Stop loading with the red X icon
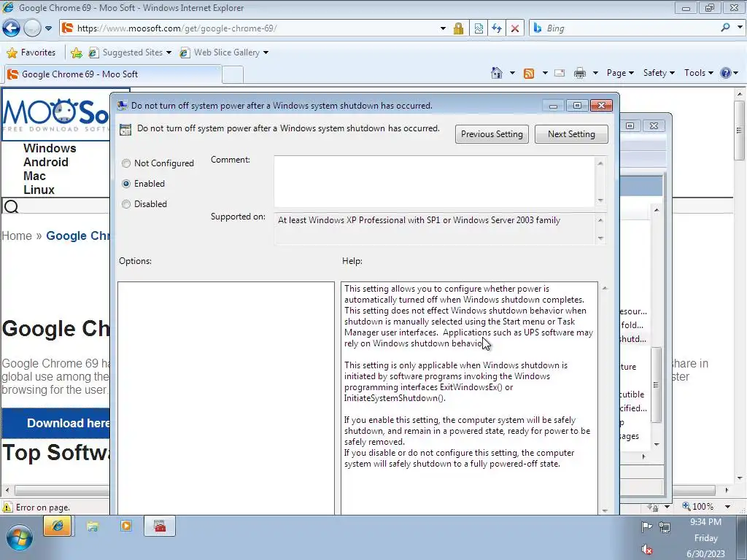Image resolution: width=747 pixels, height=560 pixels. click(x=515, y=28)
